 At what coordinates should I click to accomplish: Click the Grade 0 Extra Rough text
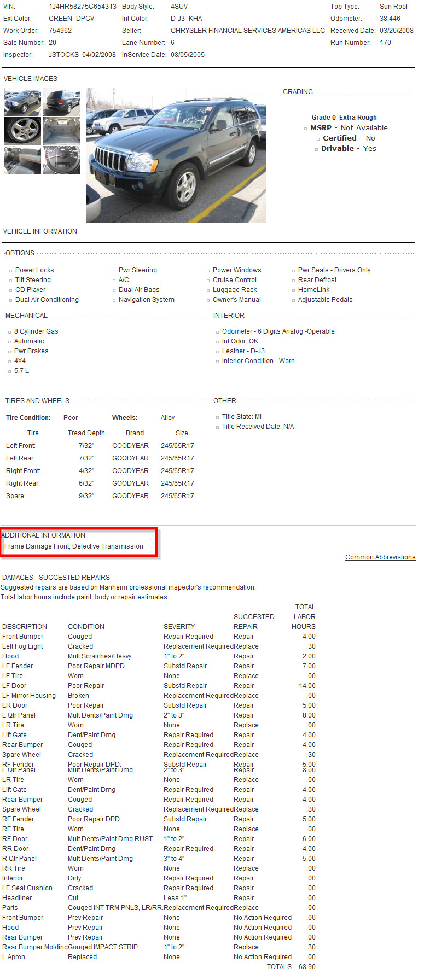[344, 118]
